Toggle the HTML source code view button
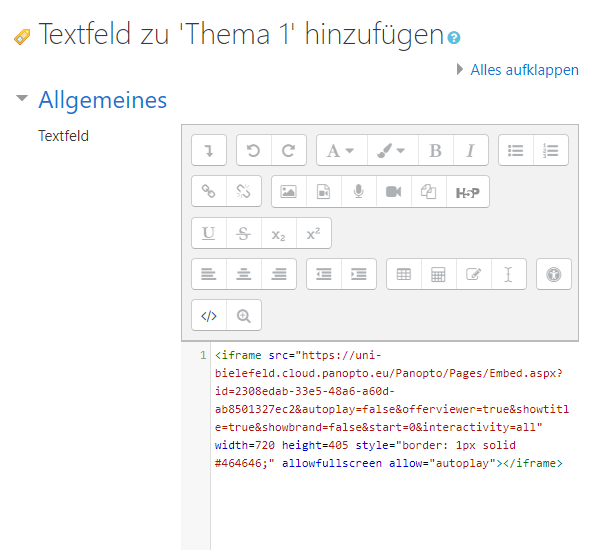This screenshot has width=595, height=550. pyautogui.click(x=209, y=315)
